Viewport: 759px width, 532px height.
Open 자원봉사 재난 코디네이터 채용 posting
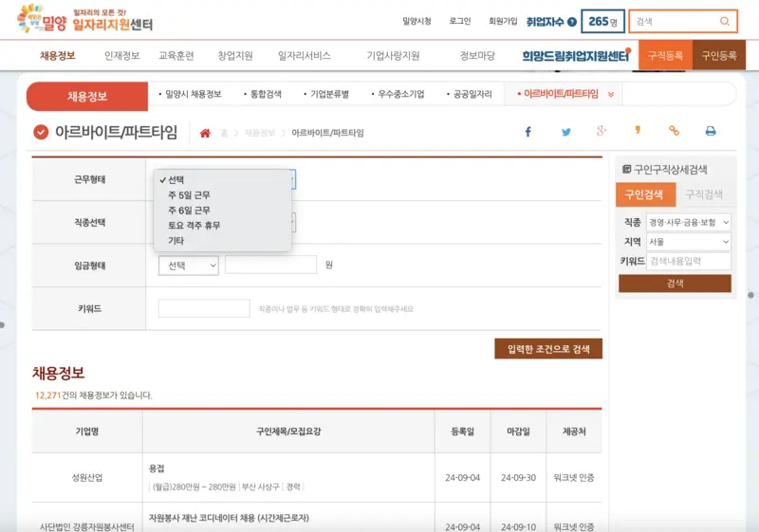[x=229, y=518]
